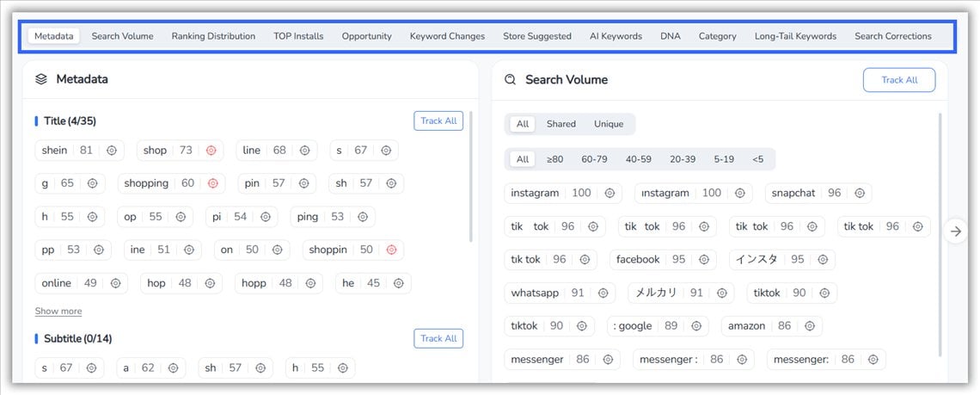The height and width of the screenshot is (395, 980).
Task: Click the track icon beside インスタ 95
Action: [x=823, y=259]
